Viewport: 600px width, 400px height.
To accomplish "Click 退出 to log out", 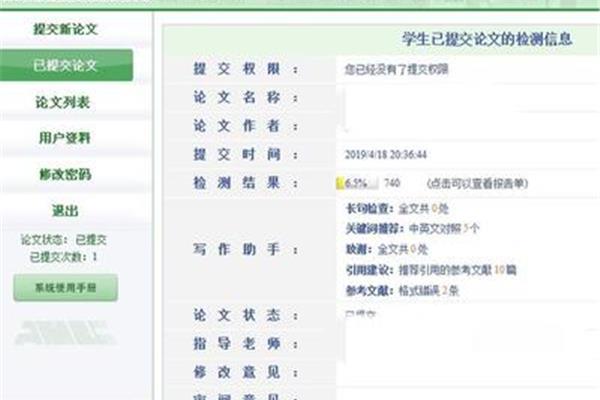I will (65, 210).
